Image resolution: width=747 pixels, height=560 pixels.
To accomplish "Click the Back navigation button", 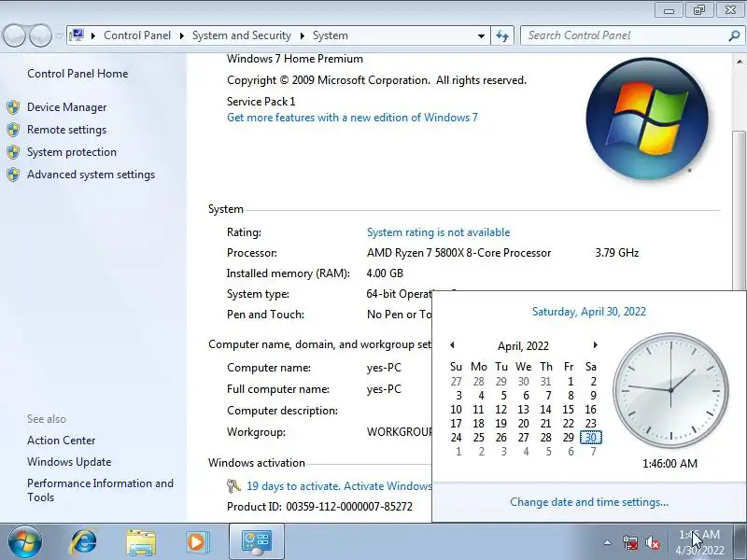I will click(x=14, y=35).
